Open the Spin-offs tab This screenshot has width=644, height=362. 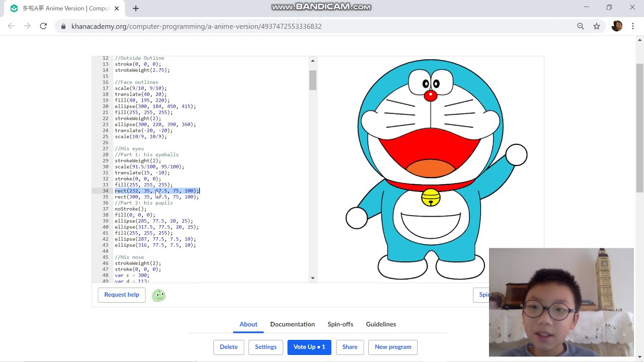tap(340, 324)
